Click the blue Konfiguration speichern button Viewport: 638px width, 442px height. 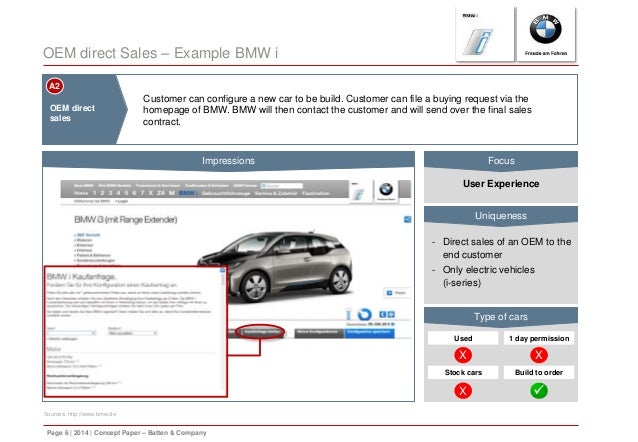[369, 333]
